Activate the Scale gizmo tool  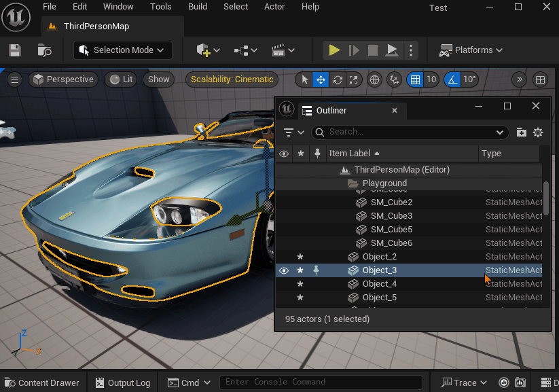353,79
